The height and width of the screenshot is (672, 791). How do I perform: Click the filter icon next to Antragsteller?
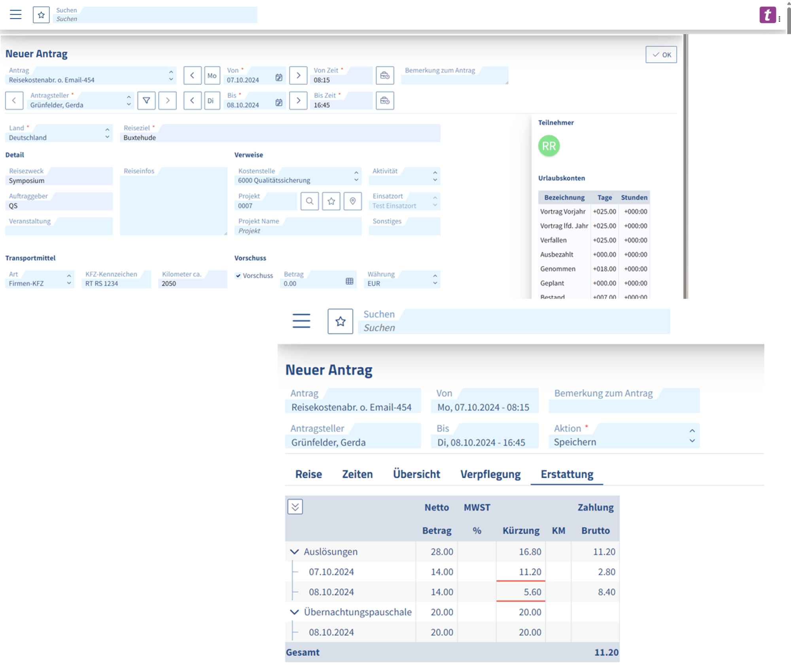pos(146,101)
